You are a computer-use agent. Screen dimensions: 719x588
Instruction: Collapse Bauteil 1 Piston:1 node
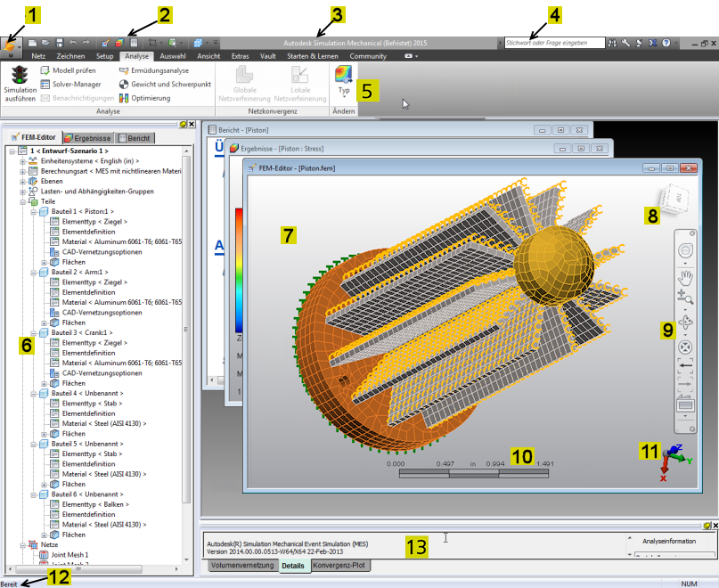(34, 212)
